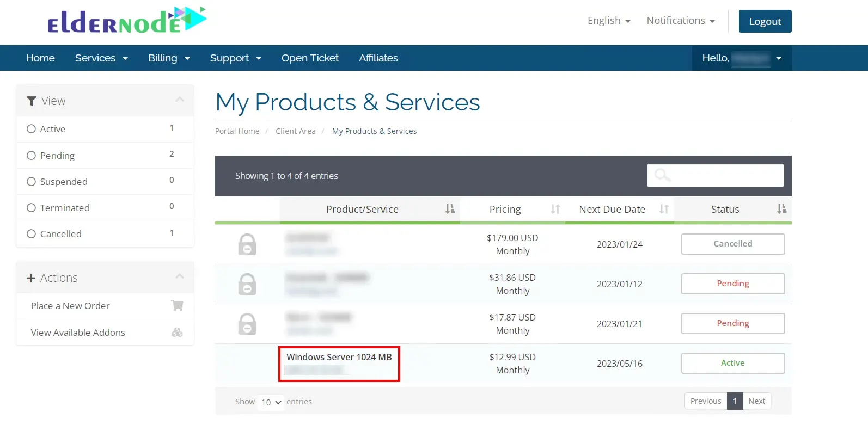Click the sort arrows in Next Due Date column
The height and width of the screenshot is (431, 868).
664,210
